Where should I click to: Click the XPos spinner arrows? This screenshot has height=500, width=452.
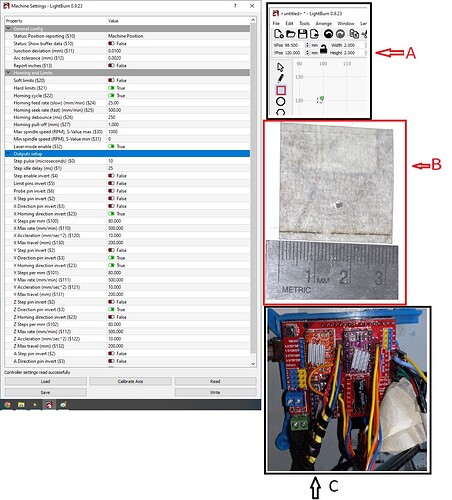point(307,45)
